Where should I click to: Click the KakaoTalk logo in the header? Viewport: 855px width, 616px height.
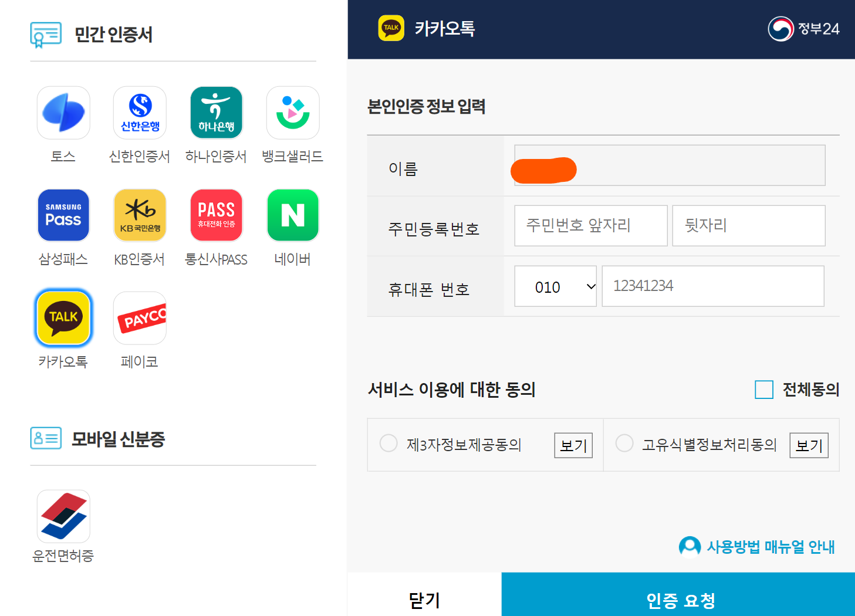391,28
